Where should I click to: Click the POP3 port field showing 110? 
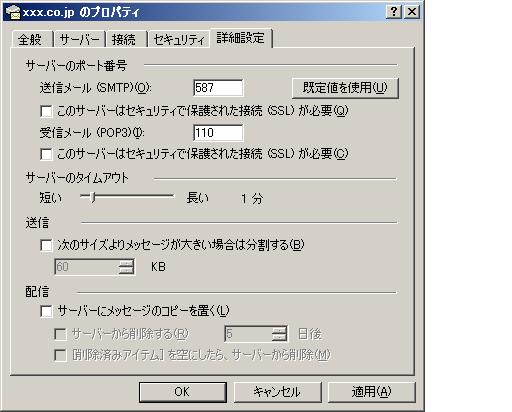coord(218,133)
